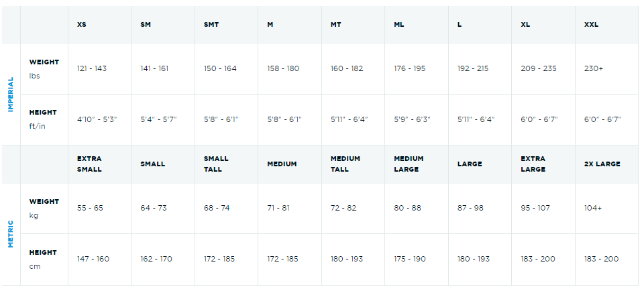Click the HEIGHT cm row label
This screenshot has height=291, width=644.
tap(43, 259)
